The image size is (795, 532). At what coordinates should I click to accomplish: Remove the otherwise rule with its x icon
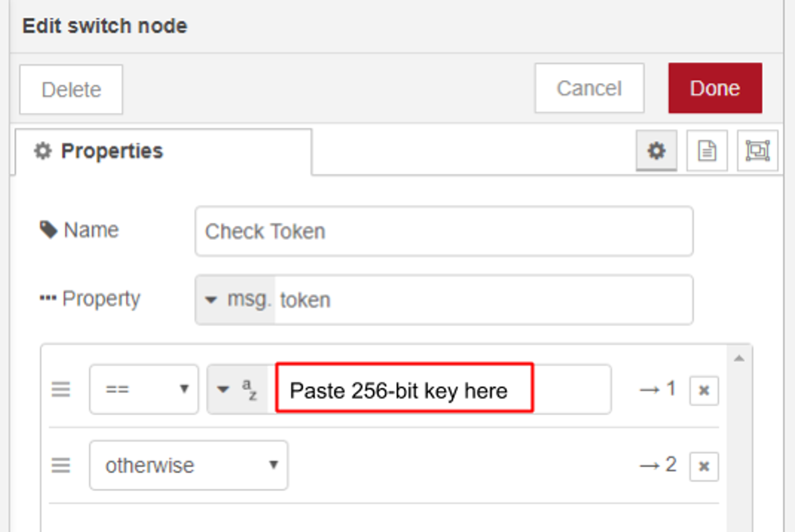click(704, 466)
